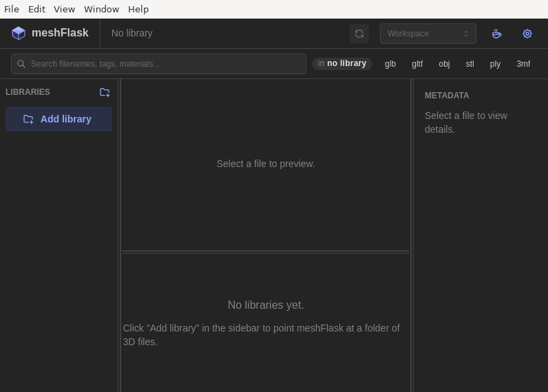The image size is (548, 392).
Task: Open the Edit menu
Action: click(36, 10)
